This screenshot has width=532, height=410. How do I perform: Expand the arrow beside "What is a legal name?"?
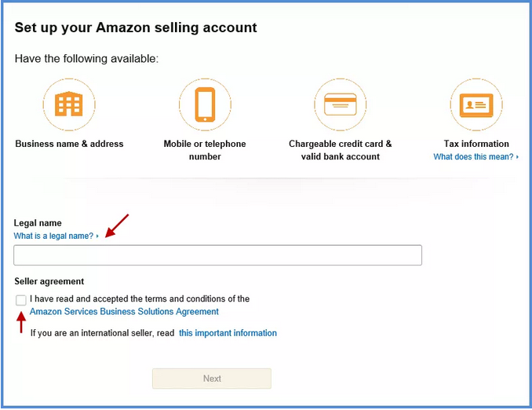click(x=97, y=236)
